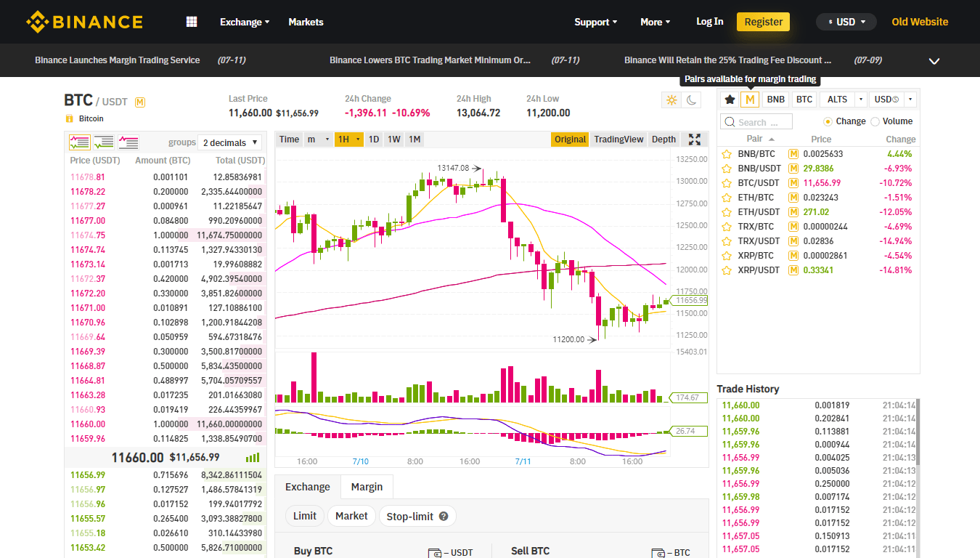Image resolution: width=980 pixels, height=558 pixels.
Task: Expand the announcements chevron
Action: click(934, 61)
